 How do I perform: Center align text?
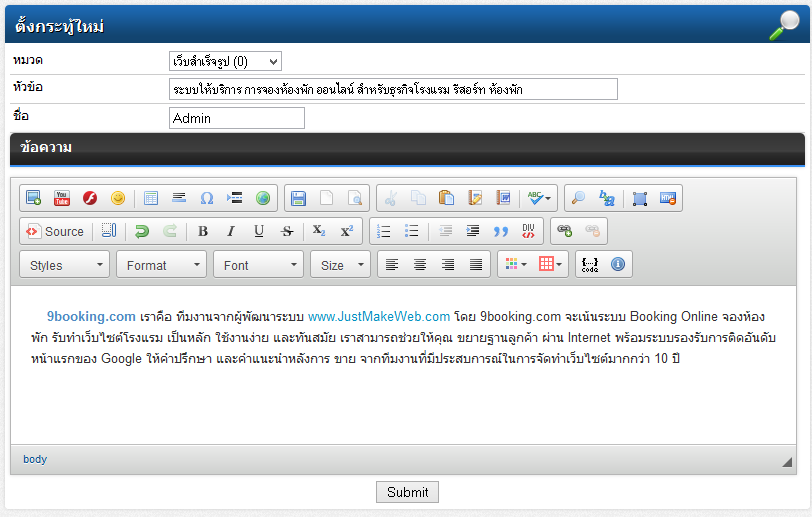click(420, 265)
